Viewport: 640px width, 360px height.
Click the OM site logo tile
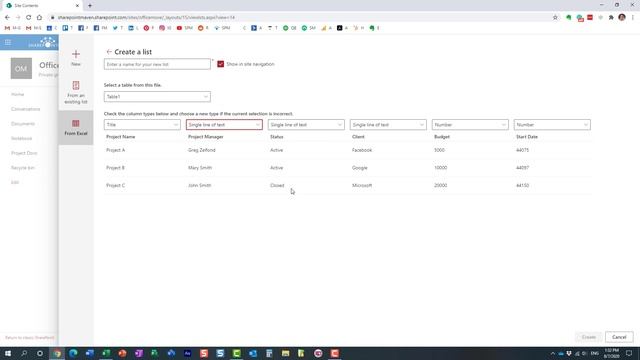pyautogui.click(x=21, y=68)
